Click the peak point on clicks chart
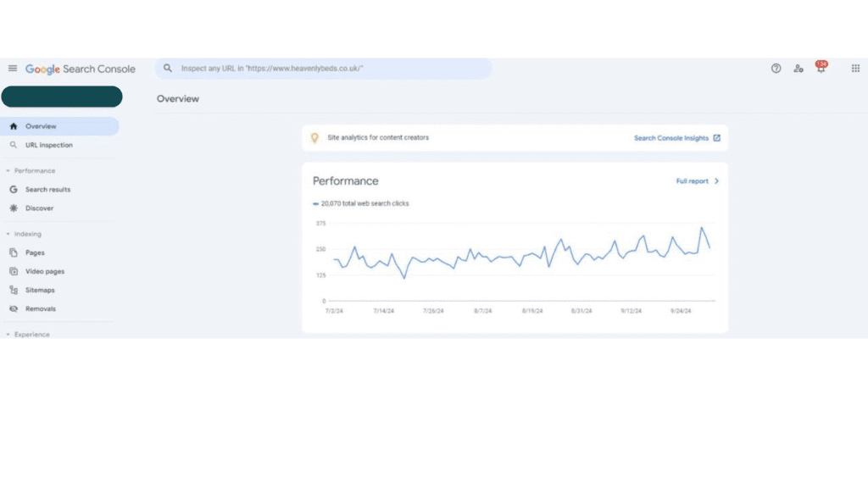The height and width of the screenshot is (477, 868). pos(701,228)
